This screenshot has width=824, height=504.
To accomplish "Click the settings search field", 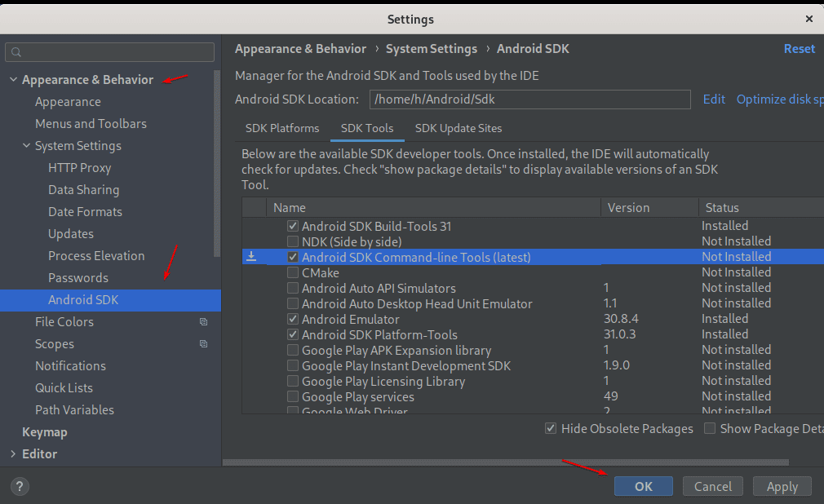I will point(110,52).
